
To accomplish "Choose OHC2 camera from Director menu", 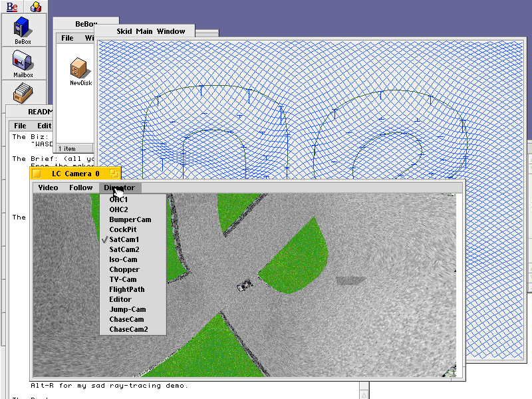I will [x=132, y=209].
